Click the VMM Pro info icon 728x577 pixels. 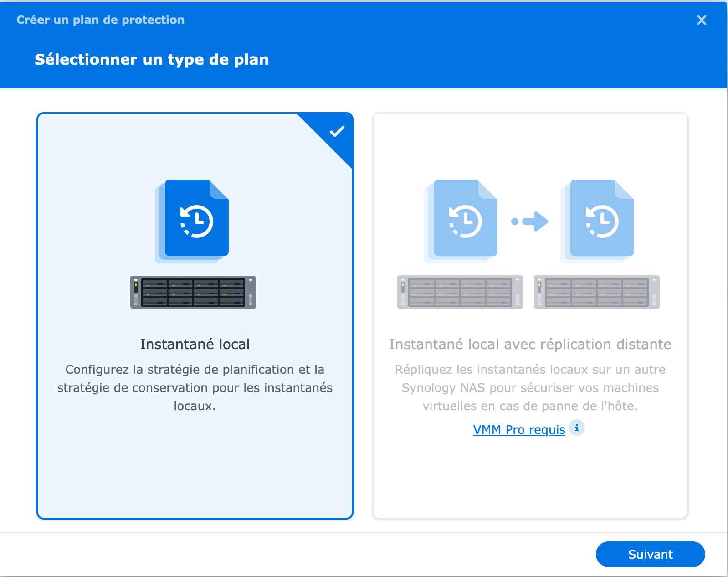point(577,428)
